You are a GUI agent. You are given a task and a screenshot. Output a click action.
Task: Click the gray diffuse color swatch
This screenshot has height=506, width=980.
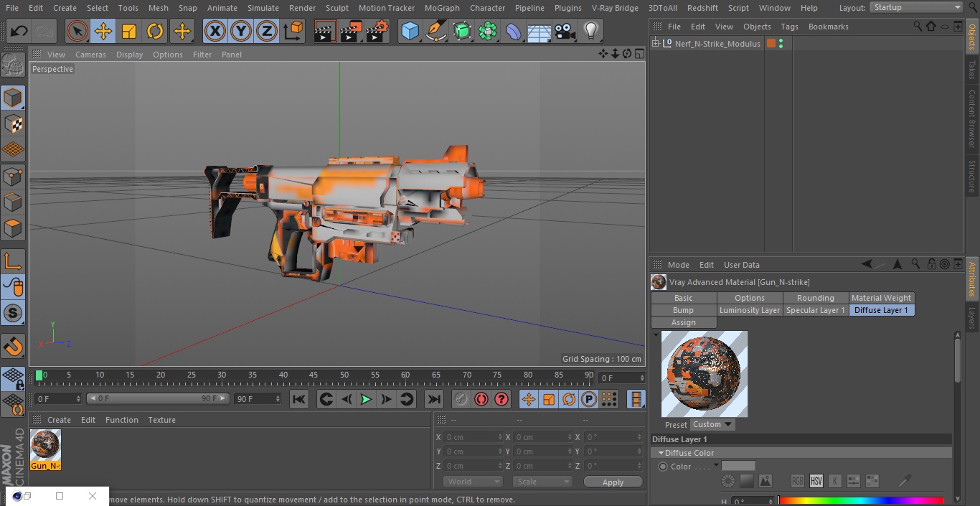click(x=738, y=466)
